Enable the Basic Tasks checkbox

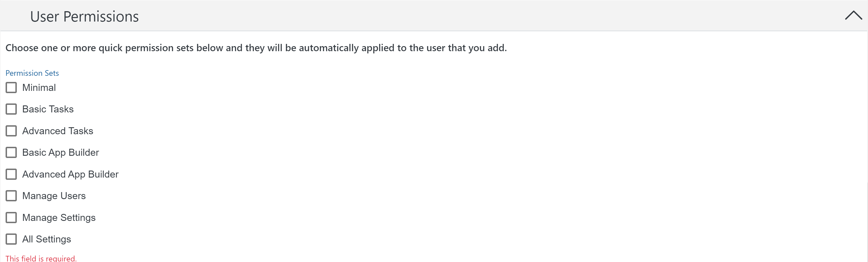(11, 109)
